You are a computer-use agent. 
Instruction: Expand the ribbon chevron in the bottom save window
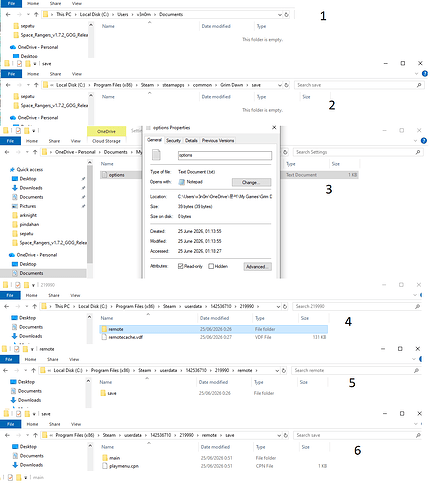tap(416, 424)
